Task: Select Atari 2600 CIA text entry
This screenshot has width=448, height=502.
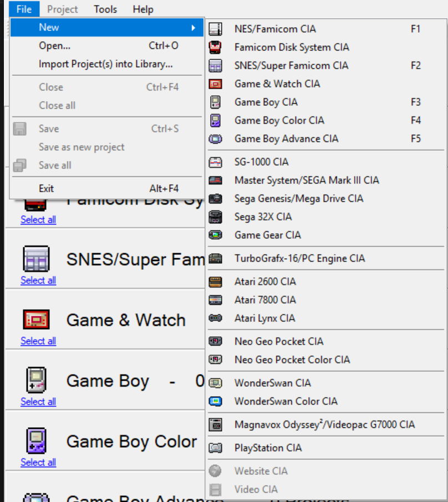Action: tap(265, 281)
